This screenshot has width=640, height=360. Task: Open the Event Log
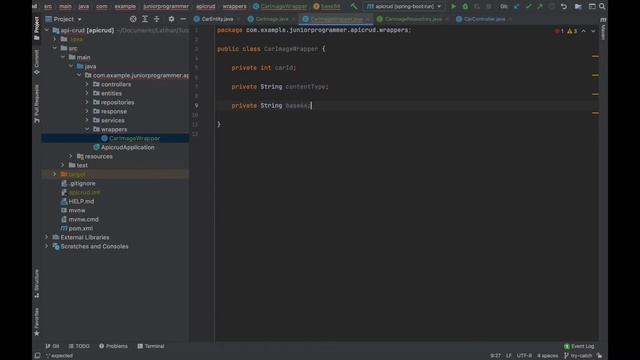coord(579,346)
